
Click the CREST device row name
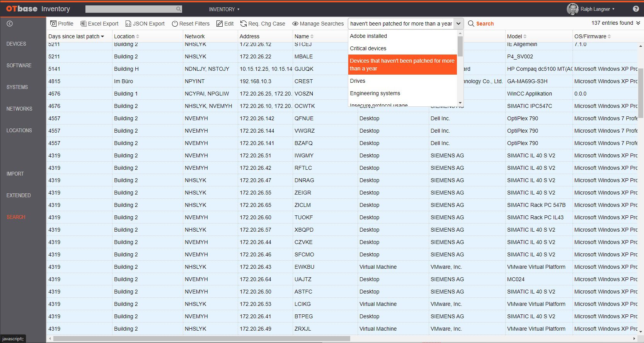pos(303,81)
